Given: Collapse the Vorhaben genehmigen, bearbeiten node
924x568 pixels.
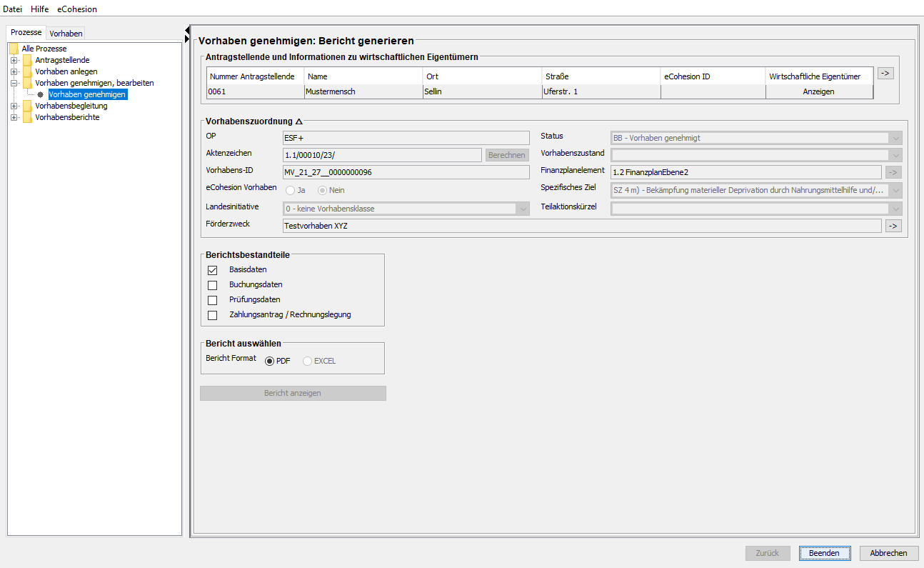Looking at the screenshot, I should (x=14, y=84).
